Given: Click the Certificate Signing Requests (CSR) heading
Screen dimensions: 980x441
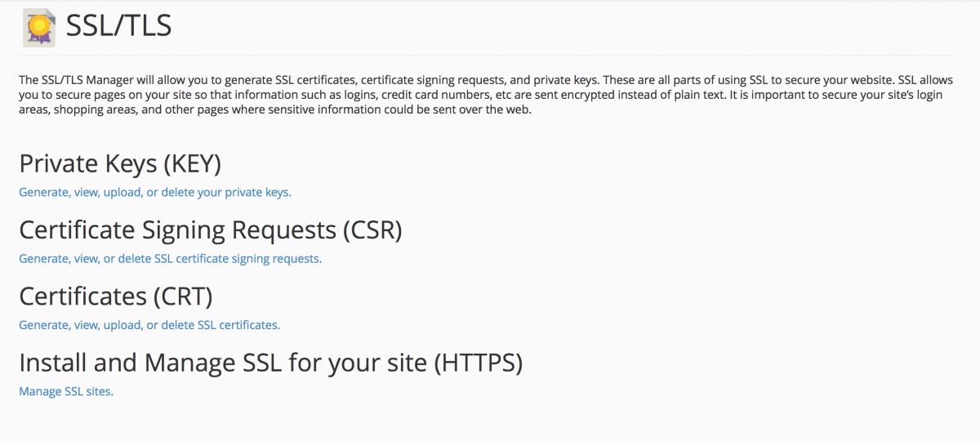Looking at the screenshot, I should (x=211, y=230).
